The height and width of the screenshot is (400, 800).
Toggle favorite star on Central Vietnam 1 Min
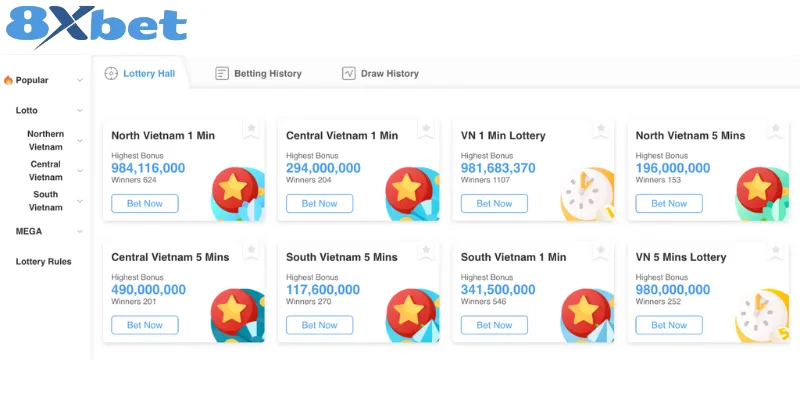[x=427, y=129]
